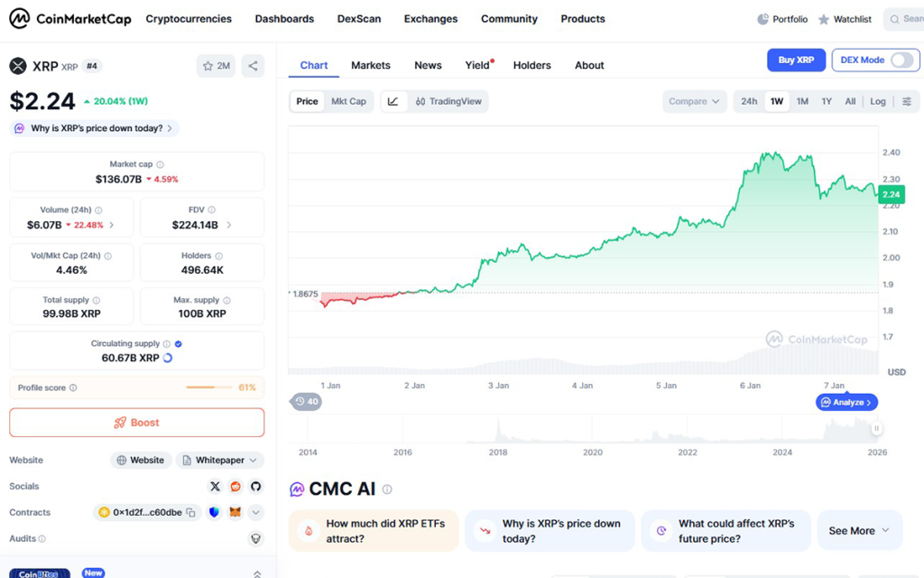This screenshot has height=578, width=924.
Task: Click the share icon next to XRP
Action: 253,66
